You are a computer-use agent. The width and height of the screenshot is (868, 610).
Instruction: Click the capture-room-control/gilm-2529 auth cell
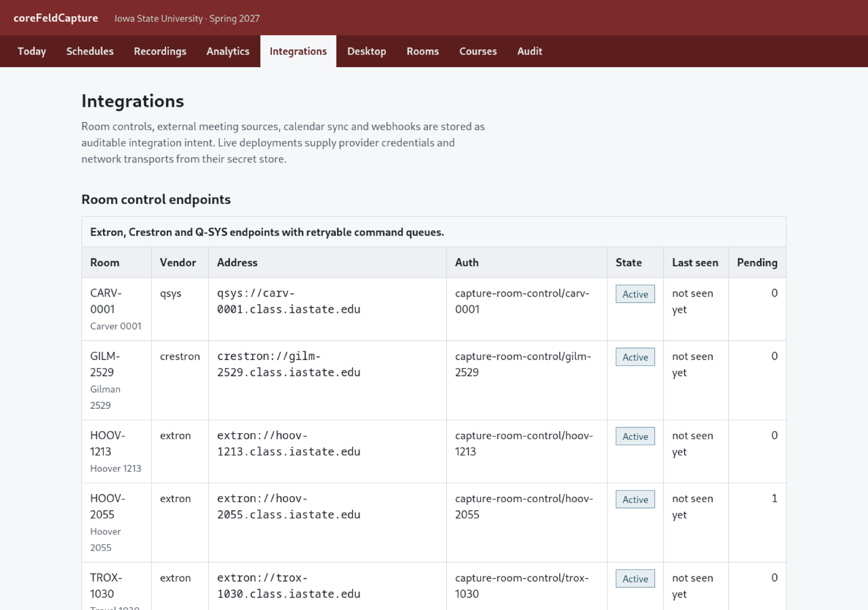[527, 381]
